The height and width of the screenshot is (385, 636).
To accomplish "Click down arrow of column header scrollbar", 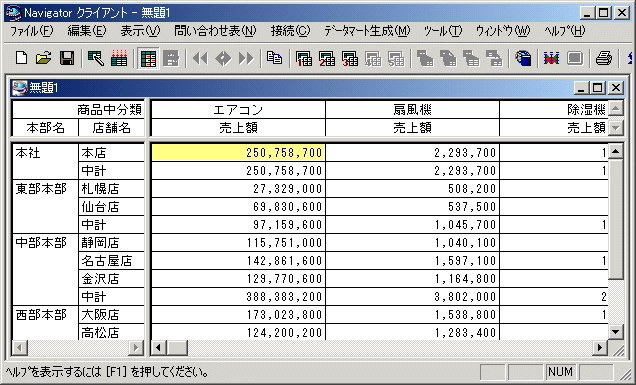I will pyautogui.click(x=616, y=127).
